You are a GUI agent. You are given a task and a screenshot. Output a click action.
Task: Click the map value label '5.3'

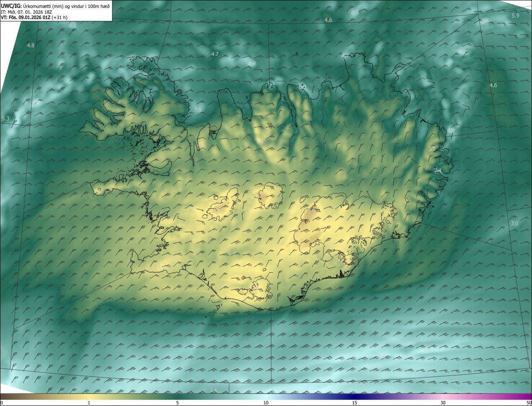(5, 119)
